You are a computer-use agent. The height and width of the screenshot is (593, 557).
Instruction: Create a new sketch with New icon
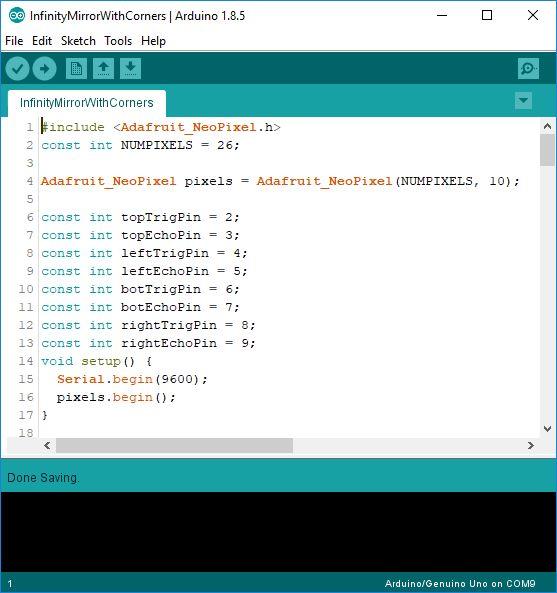[76, 68]
